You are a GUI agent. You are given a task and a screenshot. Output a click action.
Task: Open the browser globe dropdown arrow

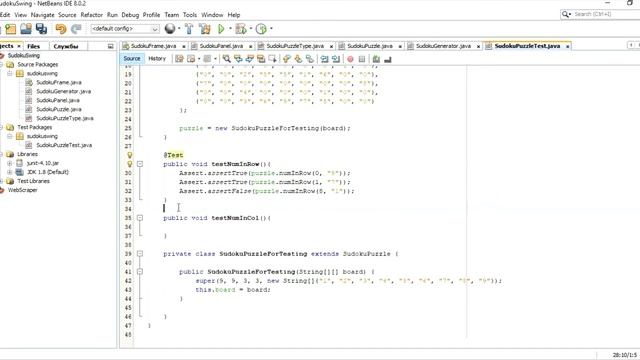coord(179,29)
